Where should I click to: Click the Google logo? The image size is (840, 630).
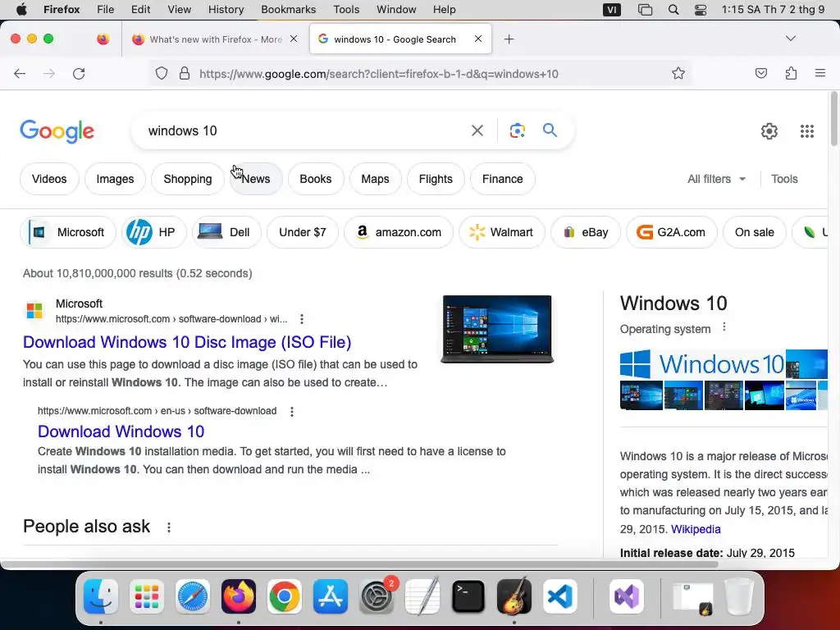[x=57, y=132]
